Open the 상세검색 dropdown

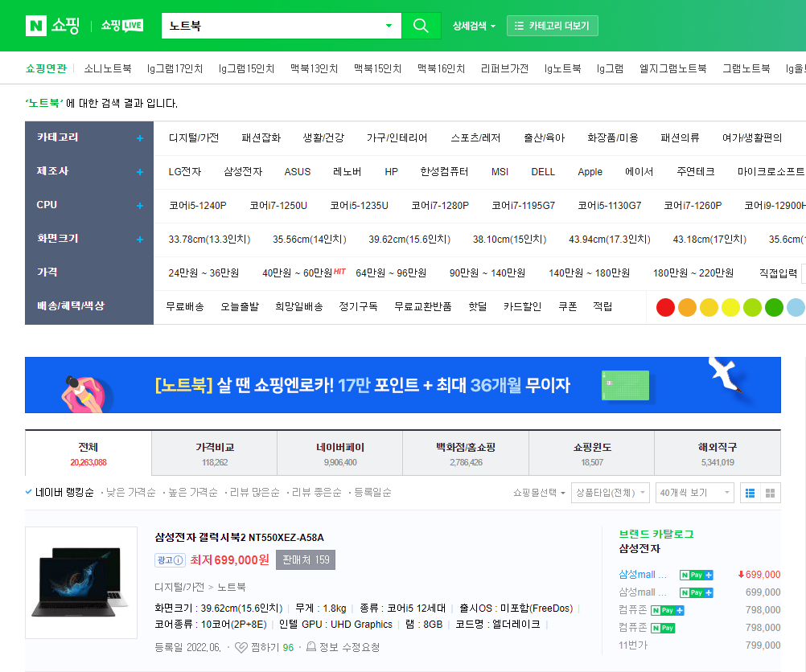[471, 25]
